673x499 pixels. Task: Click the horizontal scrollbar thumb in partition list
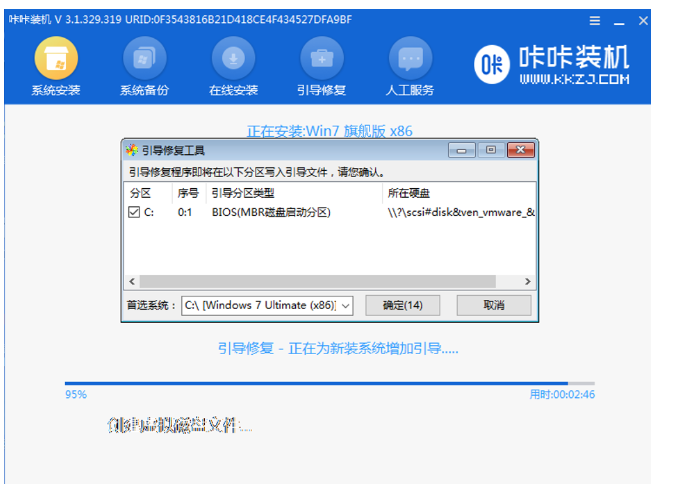(318, 281)
